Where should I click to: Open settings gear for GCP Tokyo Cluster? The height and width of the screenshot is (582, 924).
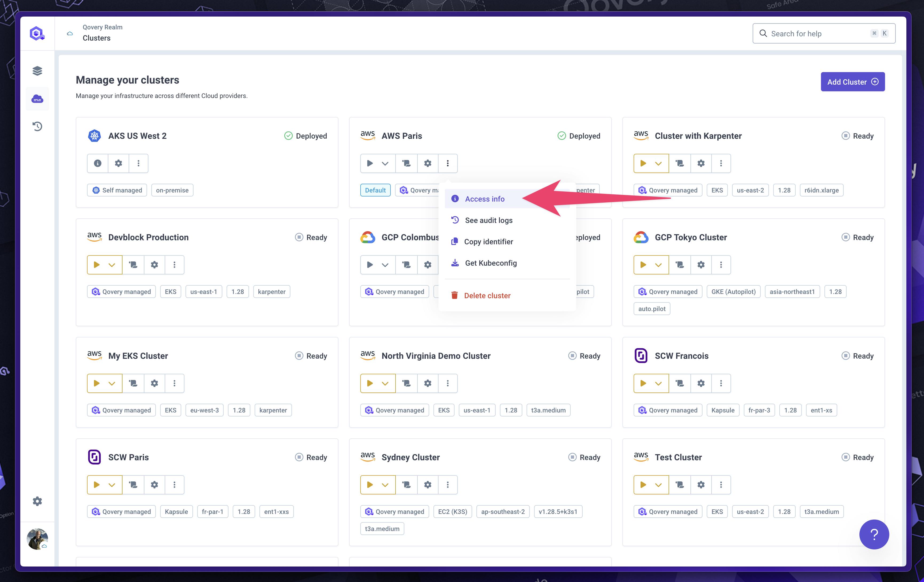tap(701, 265)
